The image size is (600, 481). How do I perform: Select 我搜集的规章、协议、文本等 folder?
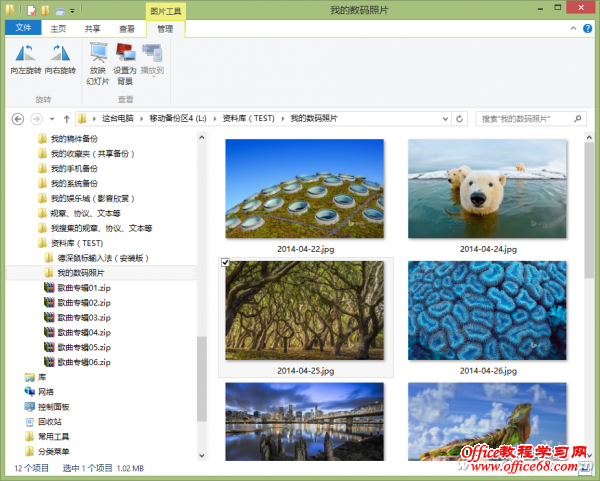pyautogui.click(x=95, y=228)
